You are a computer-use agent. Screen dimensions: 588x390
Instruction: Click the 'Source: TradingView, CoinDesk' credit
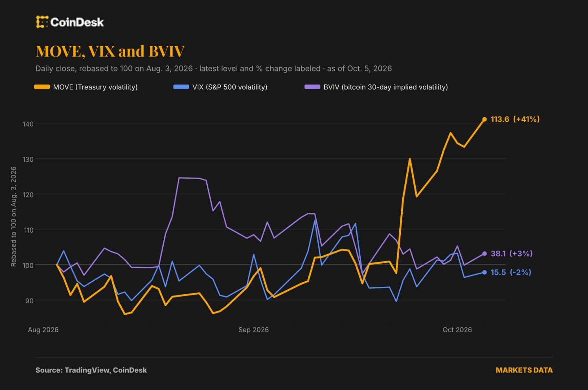coord(91,370)
